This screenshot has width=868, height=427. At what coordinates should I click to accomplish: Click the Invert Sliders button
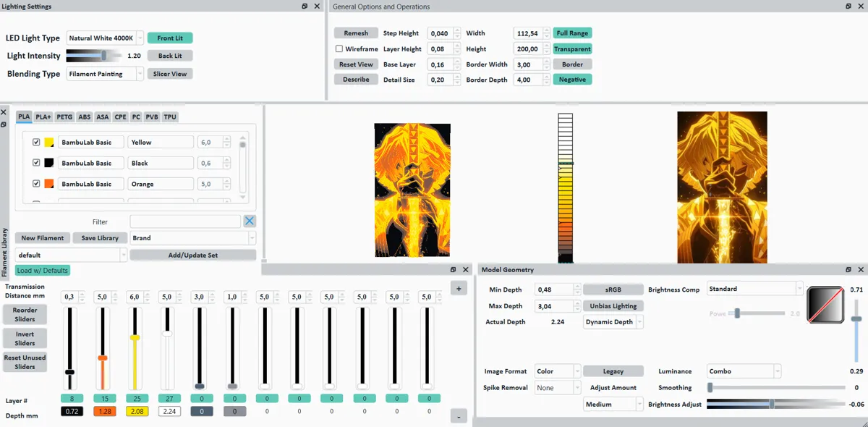pos(25,338)
